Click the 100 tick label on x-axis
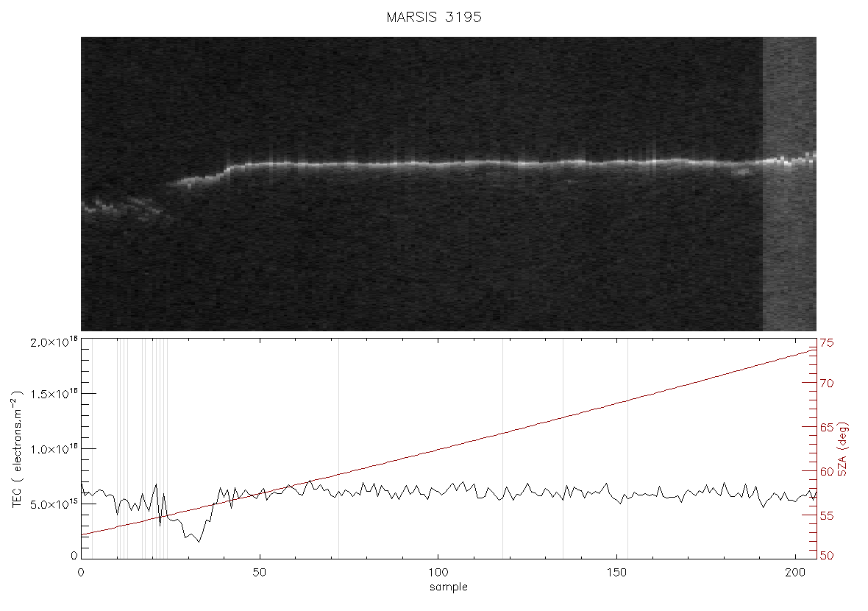Screen dimensions: 868x611 pos(438,572)
